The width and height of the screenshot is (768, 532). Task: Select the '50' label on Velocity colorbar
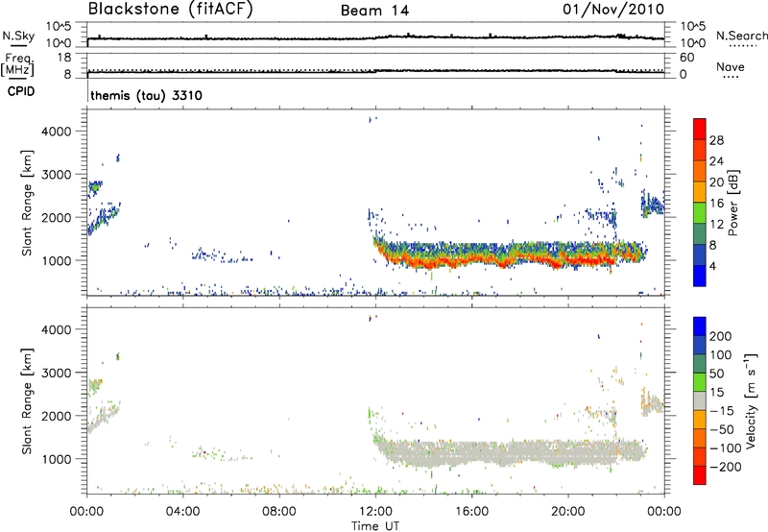[x=716, y=374]
